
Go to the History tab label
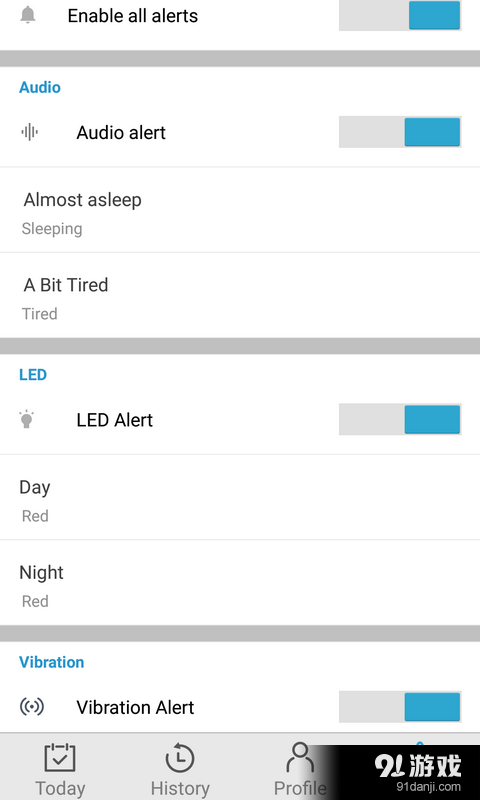pyautogui.click(x=180, y=788)
